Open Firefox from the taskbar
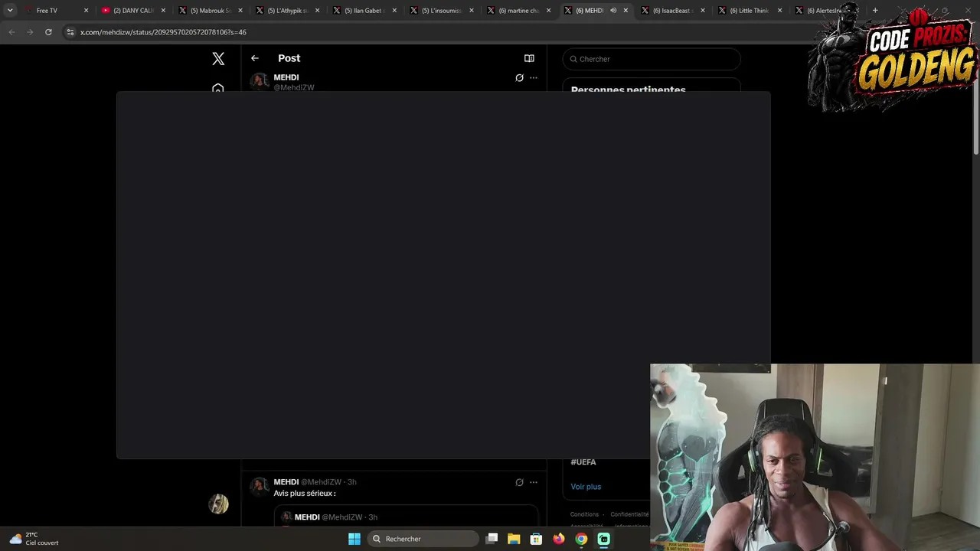This screenshot has width=980, height=551. coord(559,539)
